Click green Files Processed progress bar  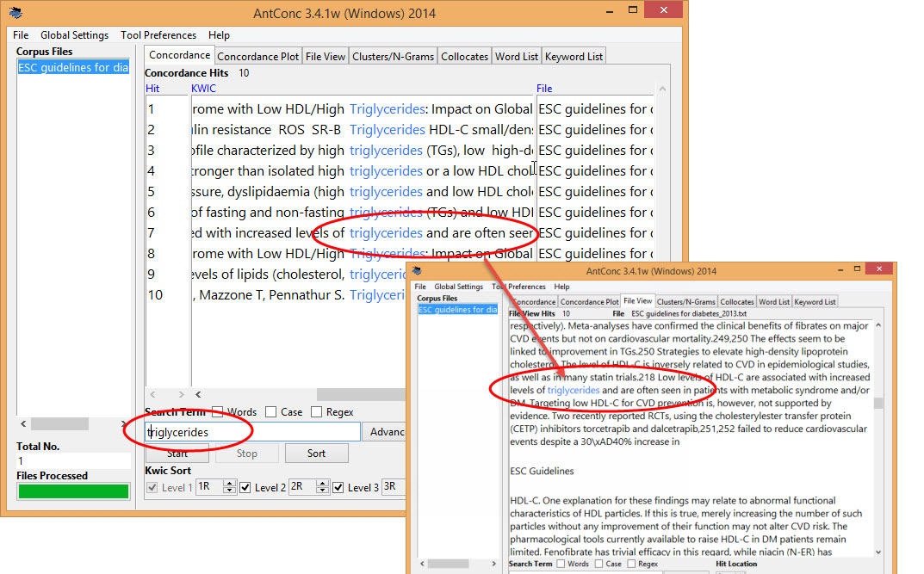click(73, 491)
